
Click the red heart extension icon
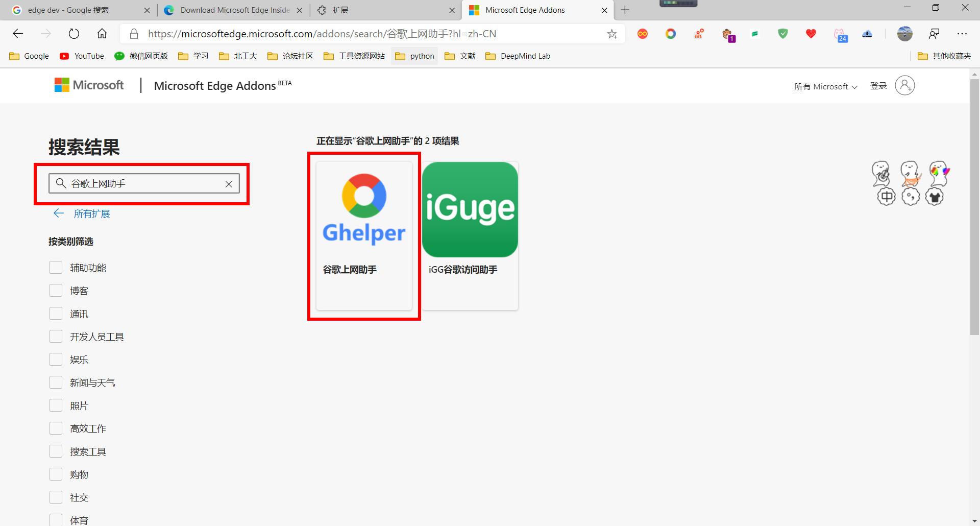pyautogui.click(x=811, y=34)
